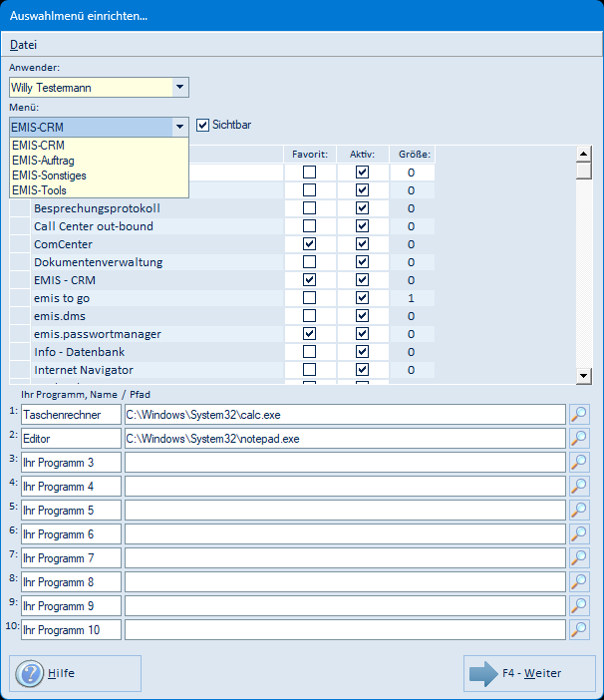Viewport: 604px width, 700px height.
Task: Click magnifier icon for Ihr Programm 8
Action: (x=579, y=581)
